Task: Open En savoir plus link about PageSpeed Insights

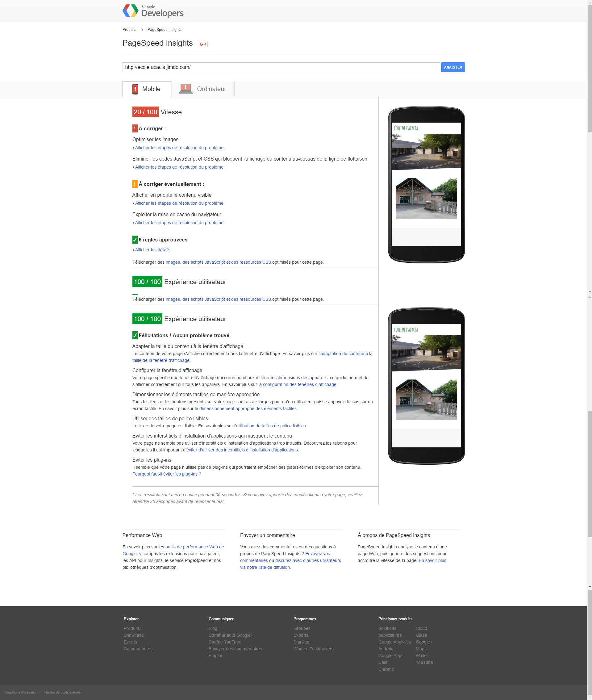Action: point(432,560)
